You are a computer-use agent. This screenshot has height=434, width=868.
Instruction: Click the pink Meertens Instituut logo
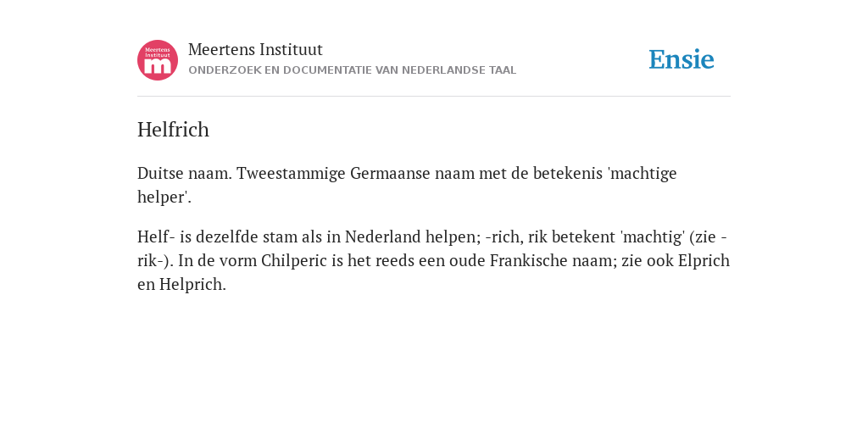click(158, 60)
